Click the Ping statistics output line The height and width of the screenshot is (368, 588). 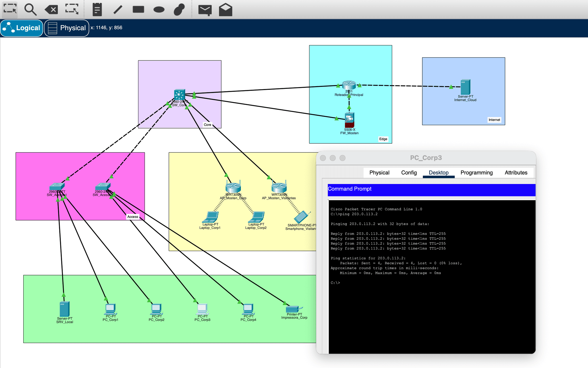368,258
